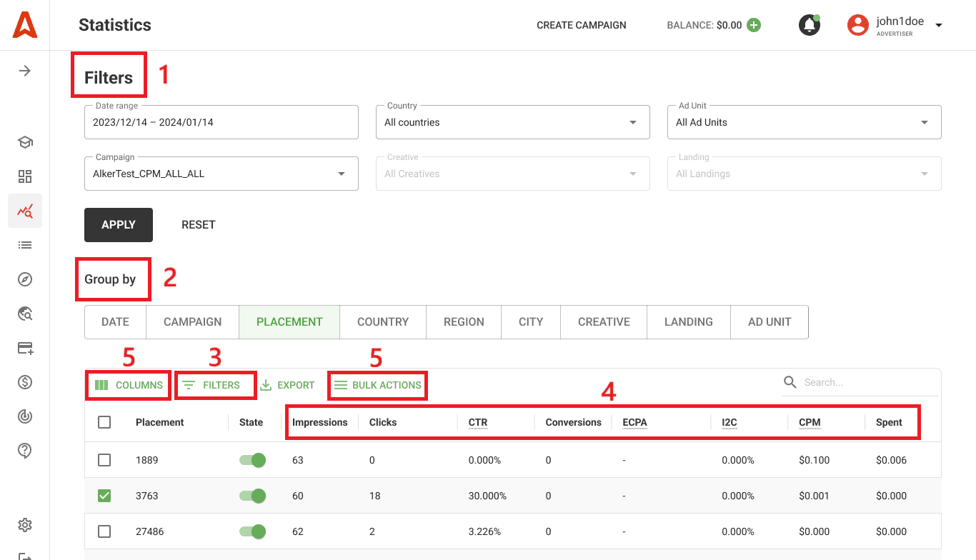Click the green plus beside the balance

point(753,24)
